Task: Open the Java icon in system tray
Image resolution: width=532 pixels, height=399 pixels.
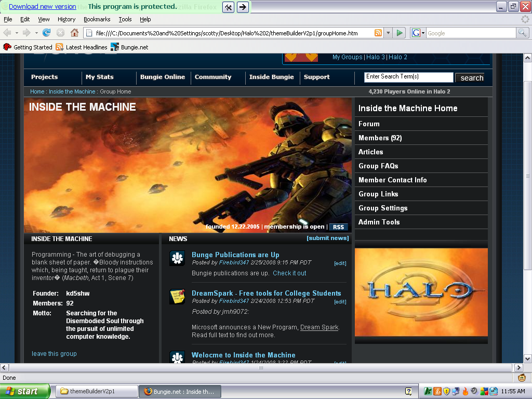Action: coord(437,391)
